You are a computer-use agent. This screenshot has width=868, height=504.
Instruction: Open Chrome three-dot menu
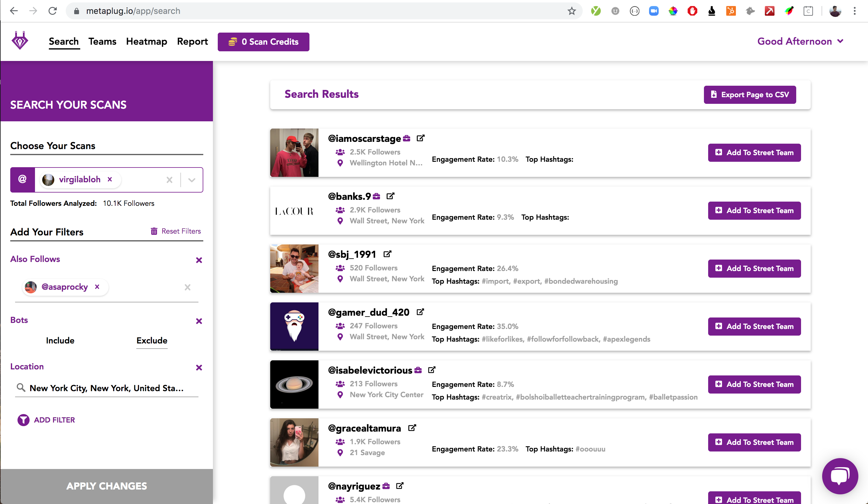854,11
